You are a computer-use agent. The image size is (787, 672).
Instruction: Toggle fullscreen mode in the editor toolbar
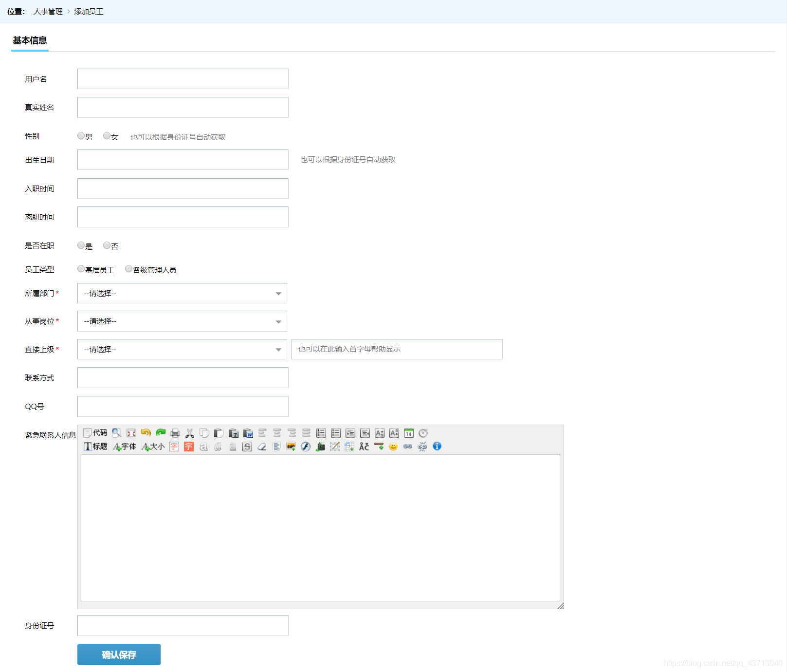131,433
